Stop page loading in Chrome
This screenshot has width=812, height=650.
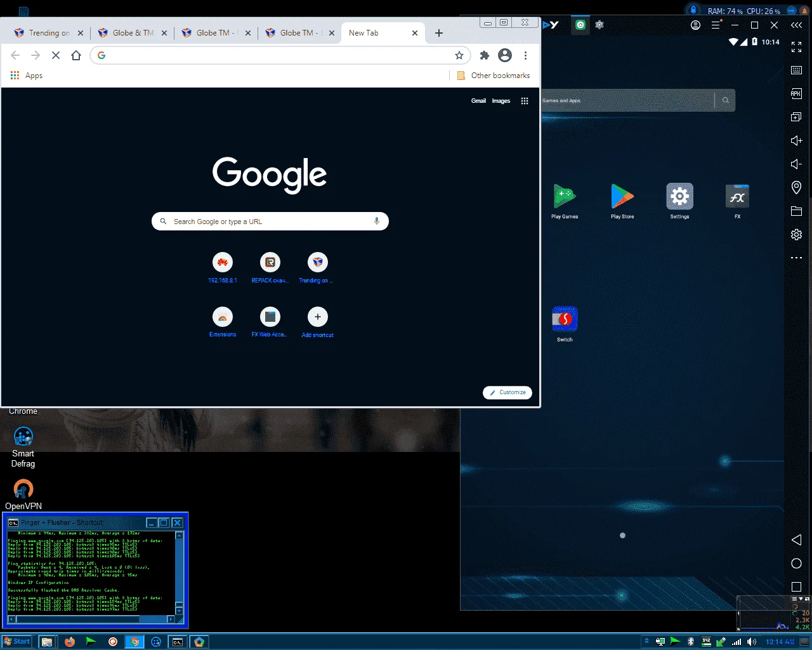click(56, 55)
